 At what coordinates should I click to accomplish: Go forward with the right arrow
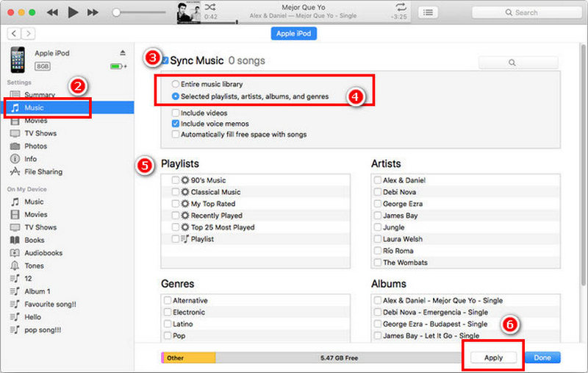28,33
